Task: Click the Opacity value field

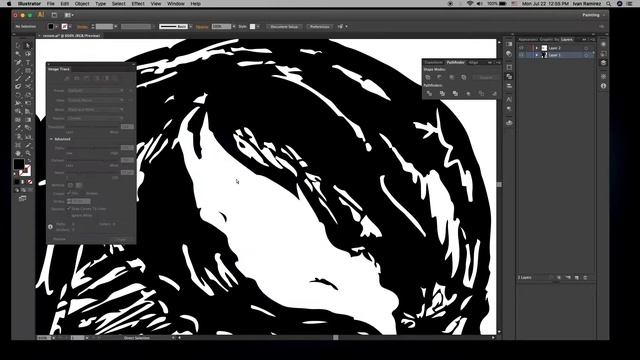Action: (x=221, y=27)
